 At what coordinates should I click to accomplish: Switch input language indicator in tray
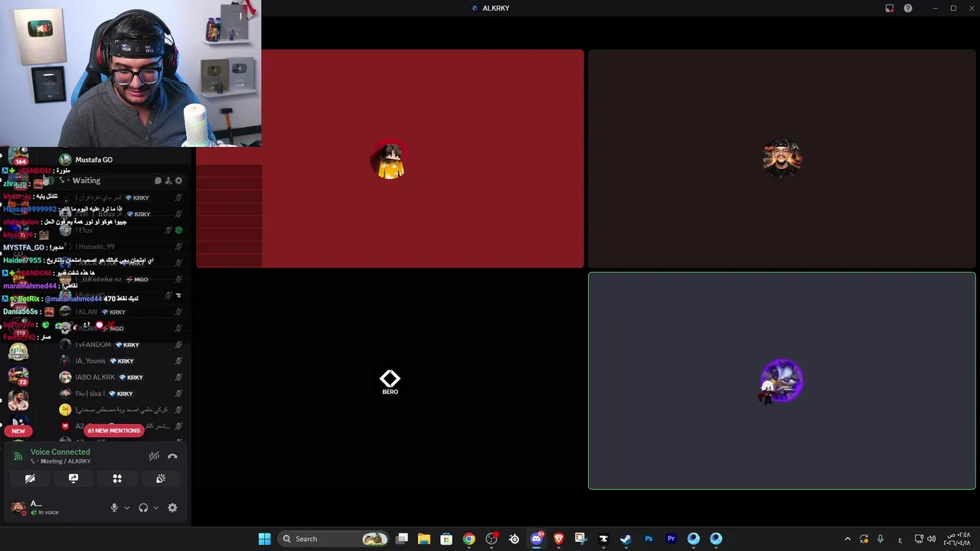point(900,539)
